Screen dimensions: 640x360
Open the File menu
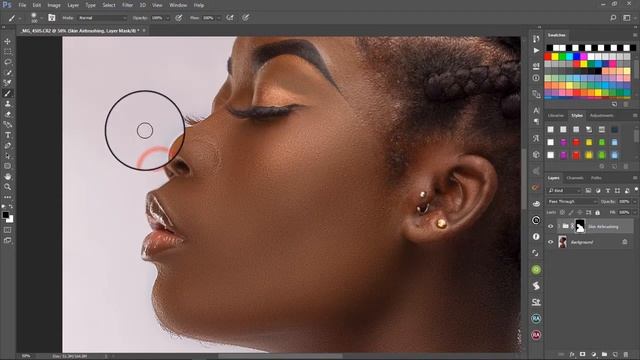pos(22,5)
